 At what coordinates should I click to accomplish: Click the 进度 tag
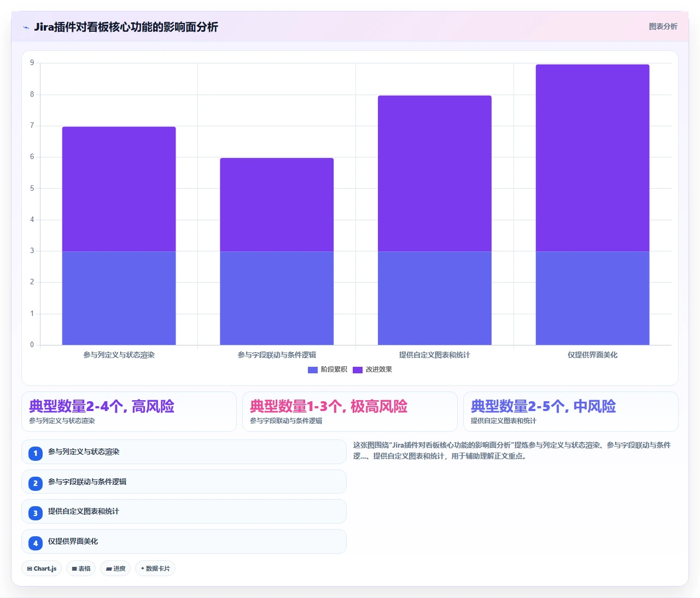point(115,568)
